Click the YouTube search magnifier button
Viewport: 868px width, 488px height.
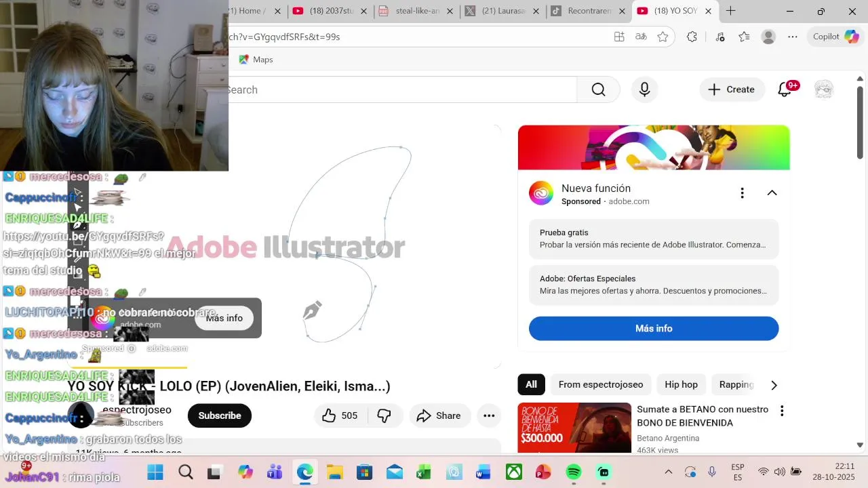[598, 89]
